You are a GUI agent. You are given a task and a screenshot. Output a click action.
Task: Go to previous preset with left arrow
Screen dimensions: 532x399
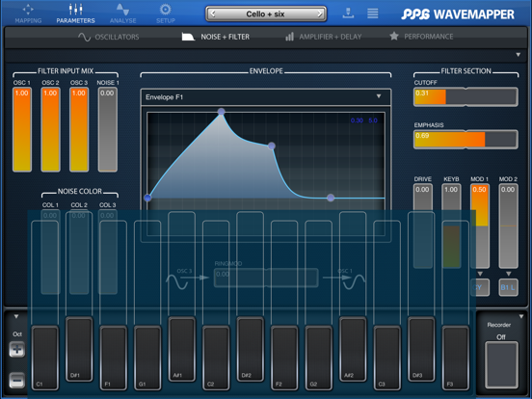click(x=213, y=13)
